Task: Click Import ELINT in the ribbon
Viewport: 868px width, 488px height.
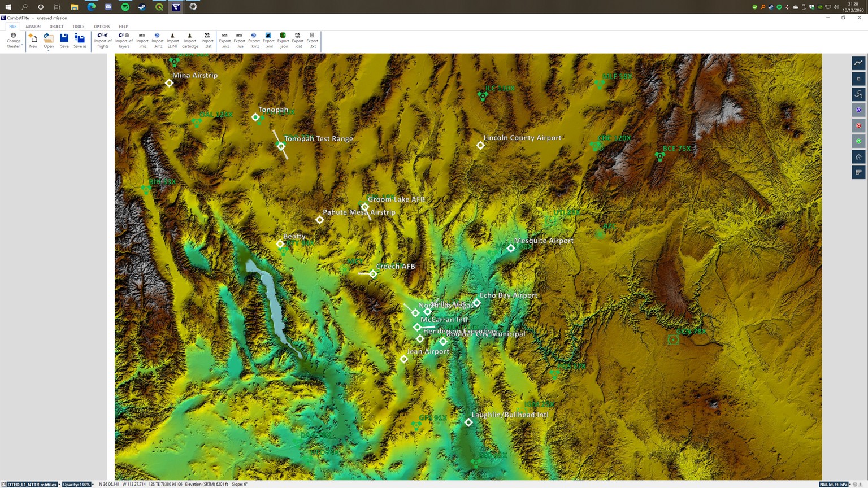Action: pos(172,40)
